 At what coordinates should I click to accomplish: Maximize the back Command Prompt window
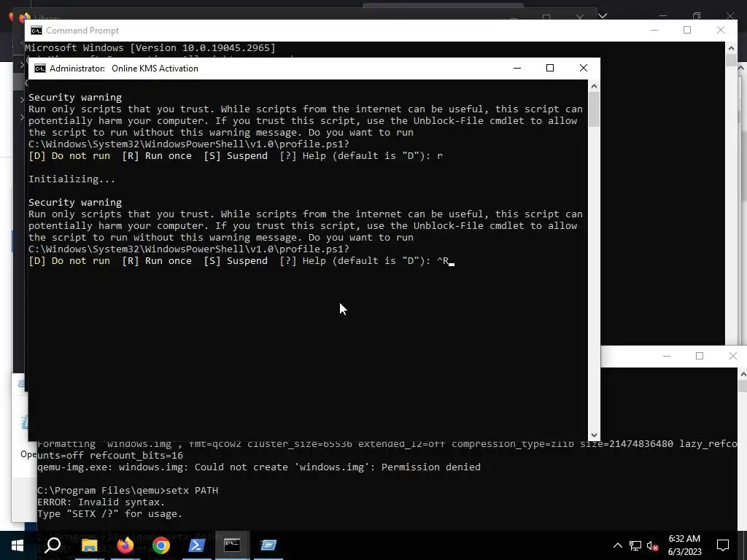click(x=687, y=30)
